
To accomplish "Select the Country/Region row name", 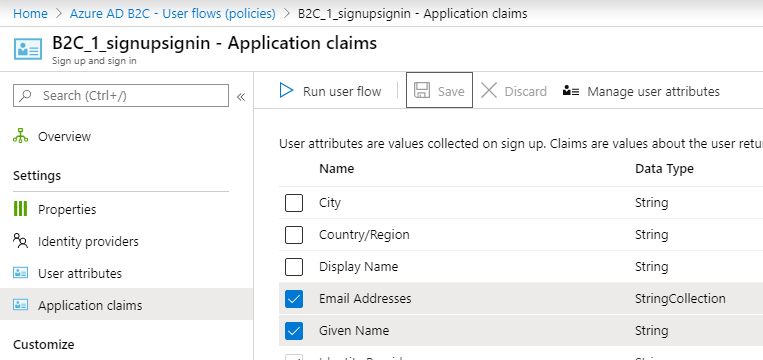I will coord(364,234).
